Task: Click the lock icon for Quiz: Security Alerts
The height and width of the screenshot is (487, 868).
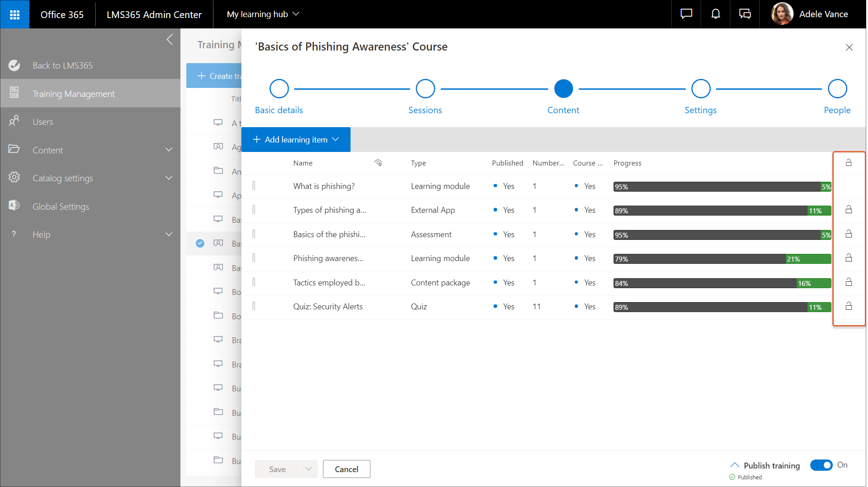Action: coord(849,306)
